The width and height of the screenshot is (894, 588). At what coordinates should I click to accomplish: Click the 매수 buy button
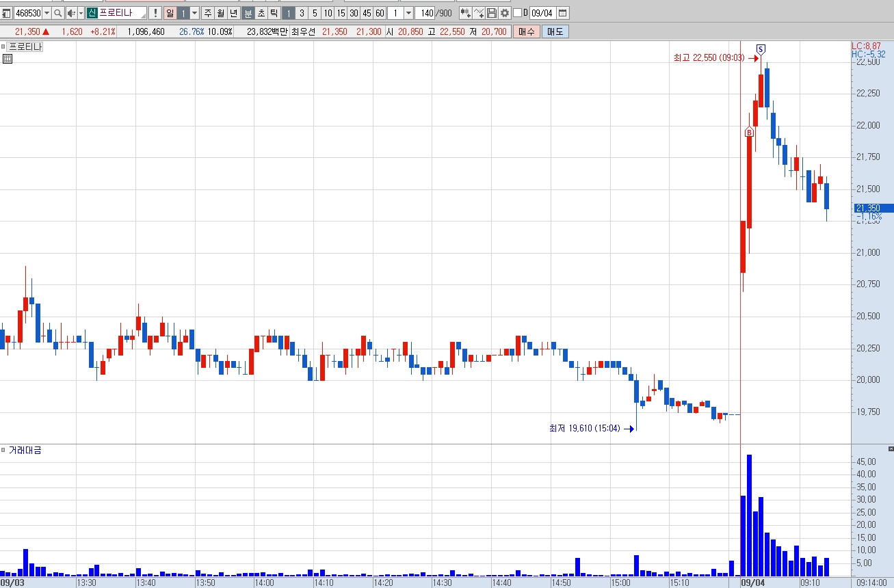[x=527, y=31]
